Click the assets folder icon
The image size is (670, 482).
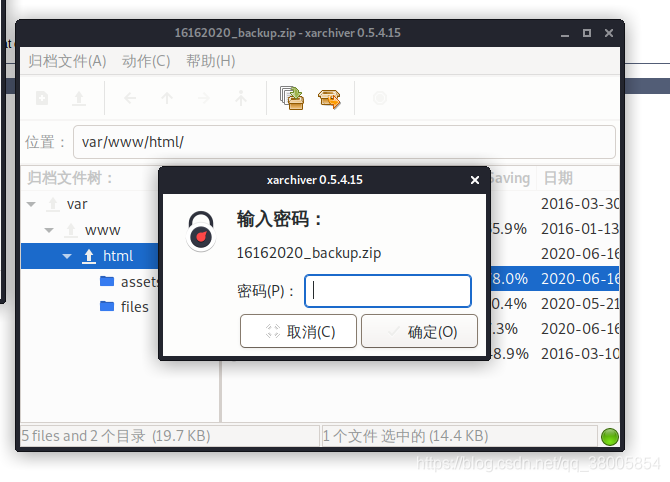[107, 281]
